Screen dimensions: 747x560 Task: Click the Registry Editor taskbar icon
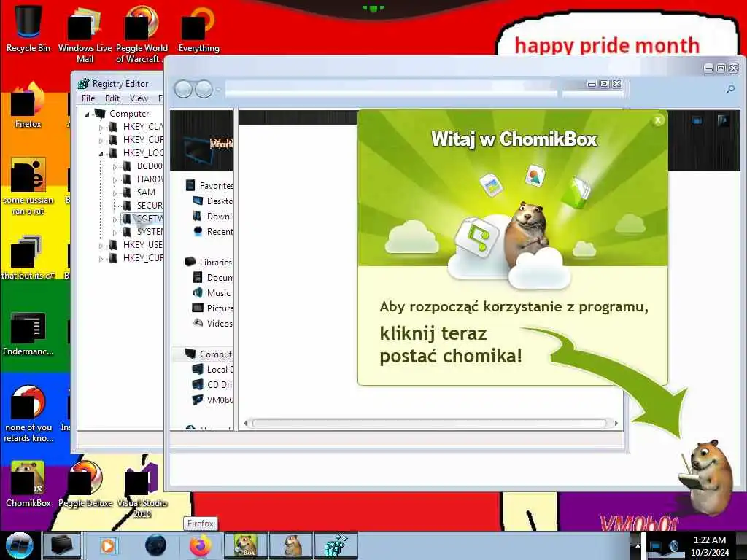(336, 545)
